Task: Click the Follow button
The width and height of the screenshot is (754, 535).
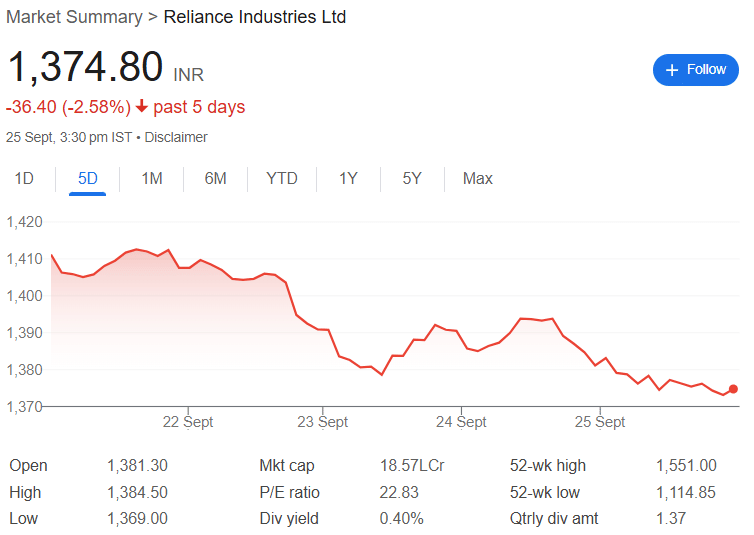Action: click(x=695, y=70)
